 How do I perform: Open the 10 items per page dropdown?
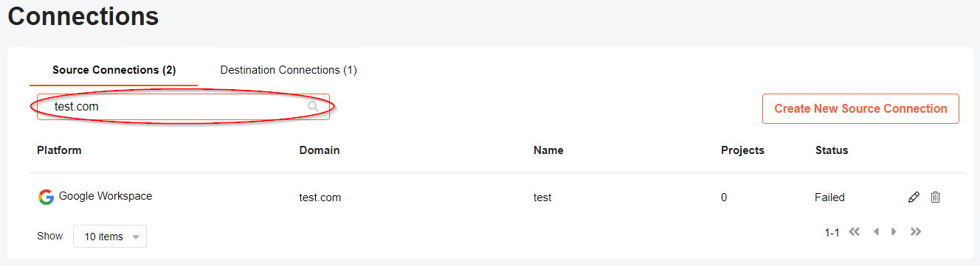click(110, 237)
